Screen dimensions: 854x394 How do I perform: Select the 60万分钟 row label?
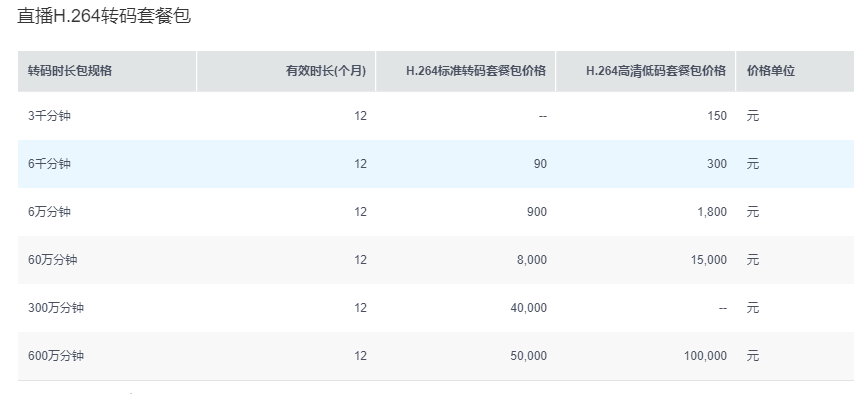tap(52, 259)
